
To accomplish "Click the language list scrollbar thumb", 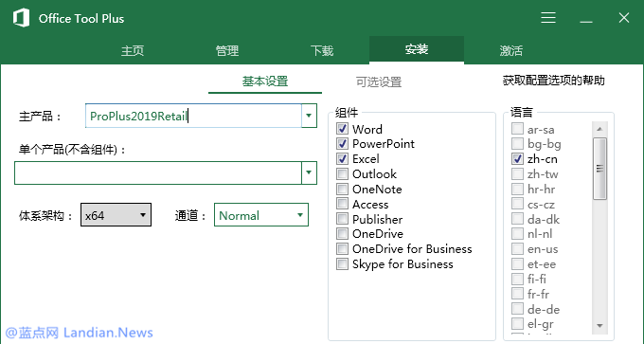I will point(599,169).
